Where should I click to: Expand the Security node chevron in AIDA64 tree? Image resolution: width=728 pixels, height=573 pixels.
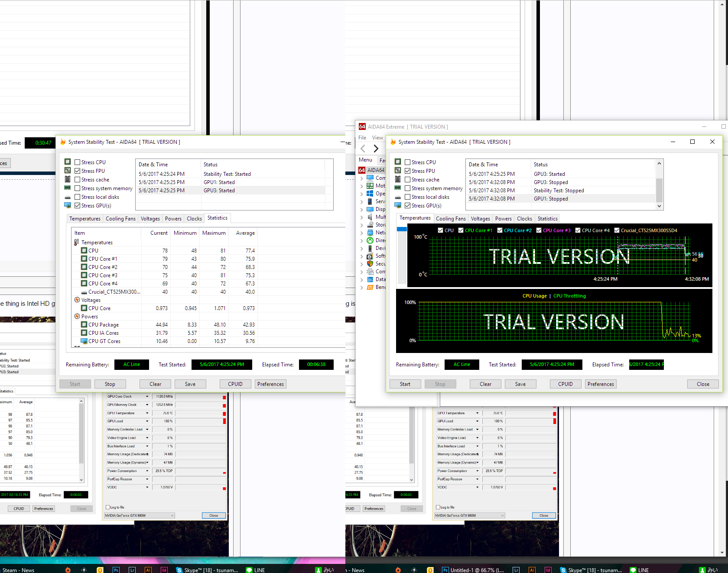[362, 264]
